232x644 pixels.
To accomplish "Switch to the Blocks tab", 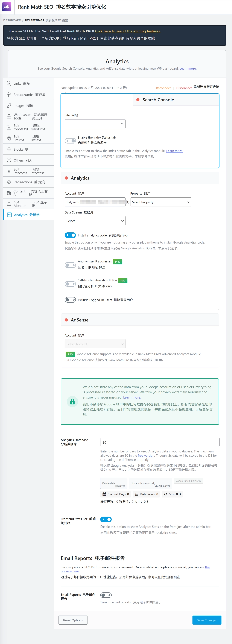I will tap(29, 149).
